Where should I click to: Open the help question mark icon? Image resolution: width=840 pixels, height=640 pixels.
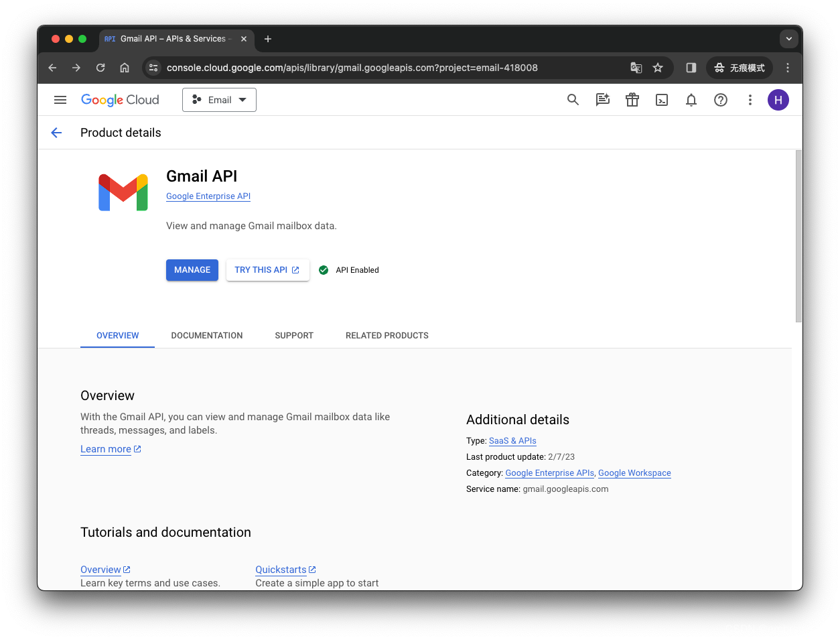point(721,100)
